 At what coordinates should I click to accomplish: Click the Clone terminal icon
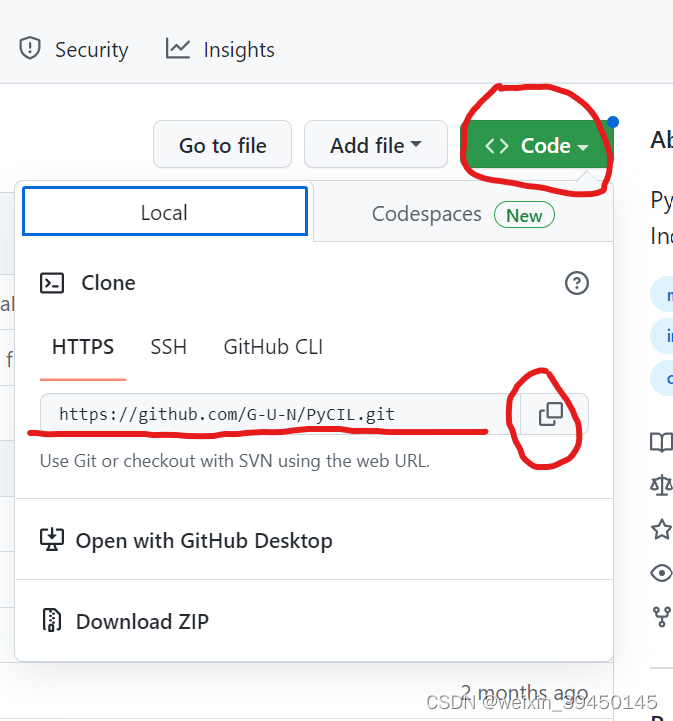52,283
